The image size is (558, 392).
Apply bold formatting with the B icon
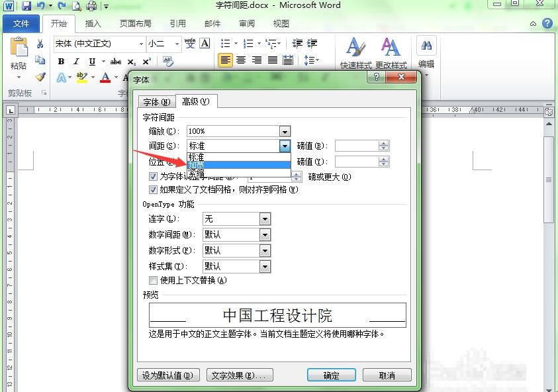(x=60, y=61)
